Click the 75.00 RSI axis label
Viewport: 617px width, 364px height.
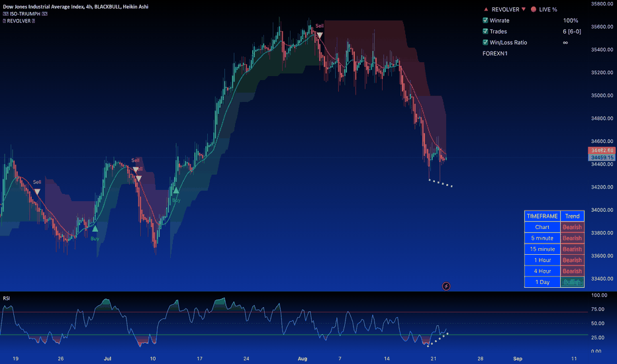pos(598,309)
